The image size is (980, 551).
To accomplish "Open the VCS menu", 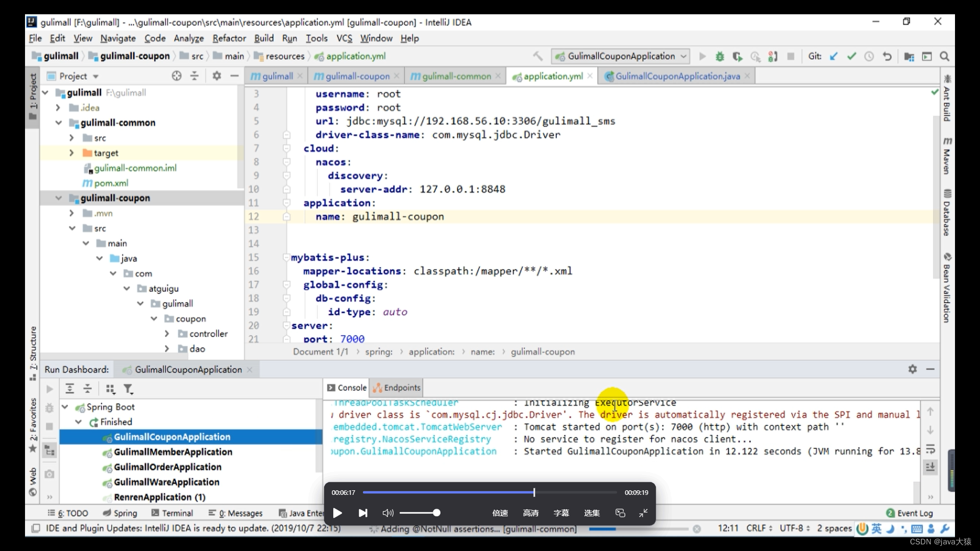I will pos(344,38).
